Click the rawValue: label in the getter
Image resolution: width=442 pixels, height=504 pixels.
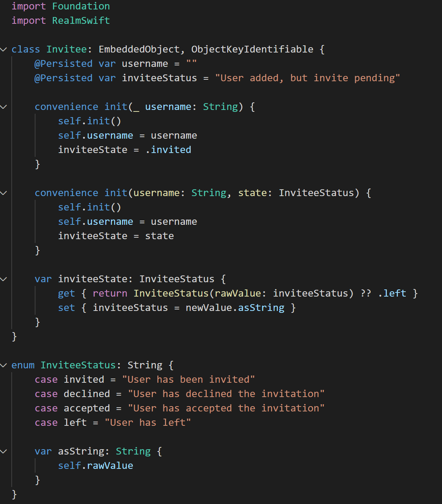[240, 294]
